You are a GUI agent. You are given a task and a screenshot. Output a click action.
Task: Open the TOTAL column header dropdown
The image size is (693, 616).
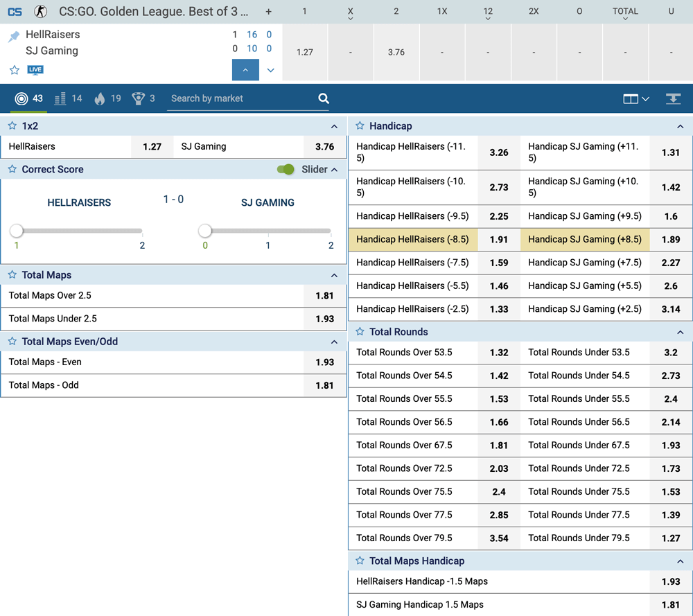[x=625, y=13]
